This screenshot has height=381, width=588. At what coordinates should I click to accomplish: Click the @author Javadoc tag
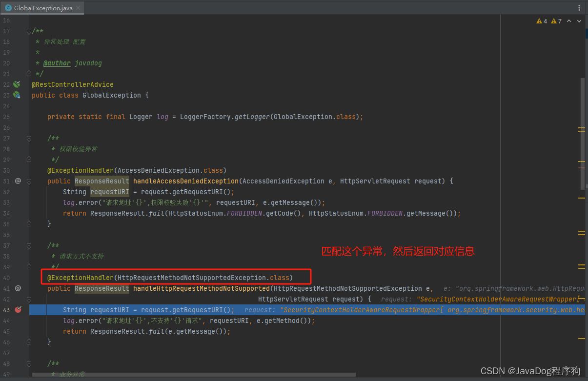pos(57,63)
